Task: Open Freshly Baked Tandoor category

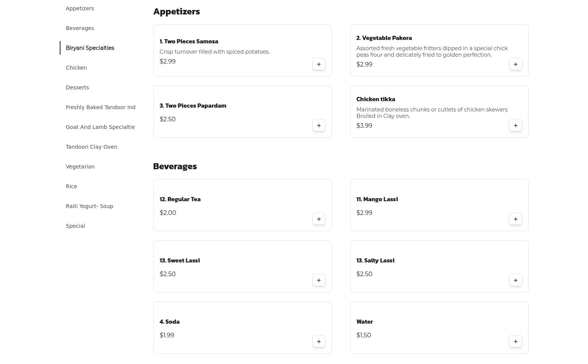Action: tap(100, 107)
